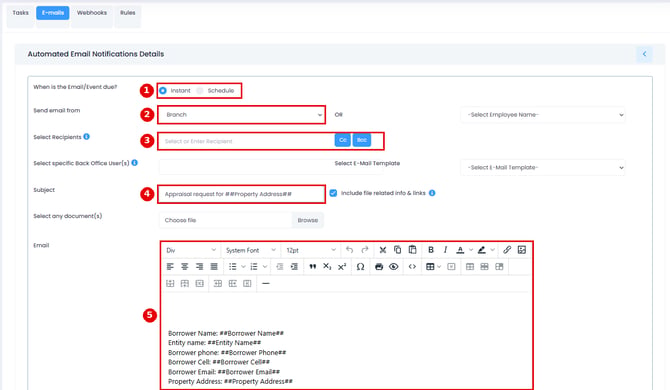Image resolution: width=670 pixels, height=390 pixels.
Task: Print the email content
Action: coord(379,267)
